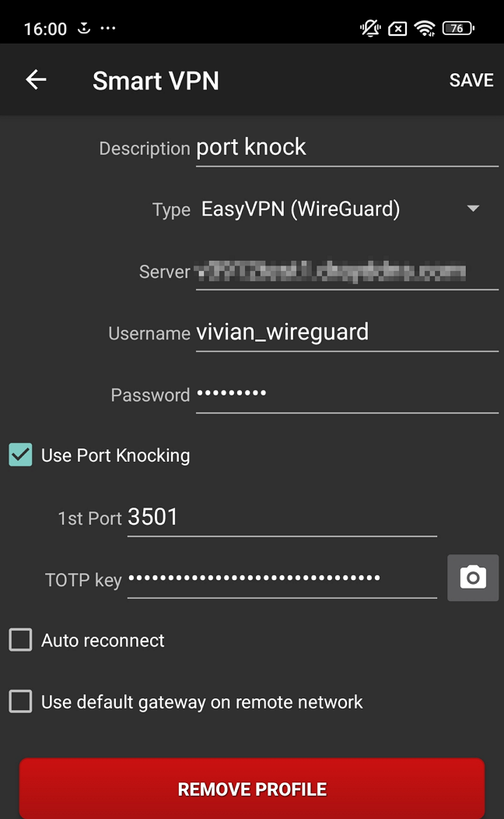504x819 pixels.
Task: Select EasyVPN (WireGuard) type field
Action: (x=300, y=209)
